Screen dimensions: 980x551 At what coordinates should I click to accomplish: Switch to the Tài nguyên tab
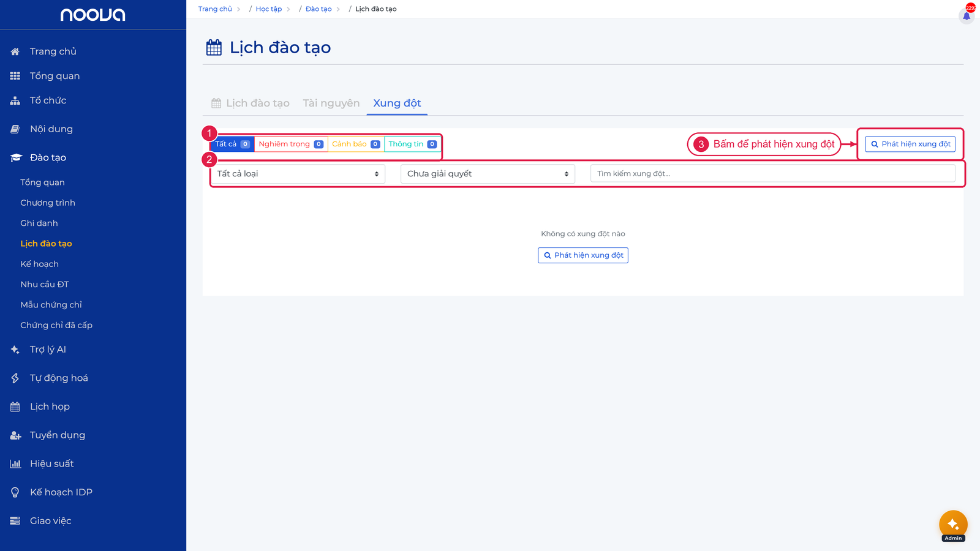click(x=331, y=103)
